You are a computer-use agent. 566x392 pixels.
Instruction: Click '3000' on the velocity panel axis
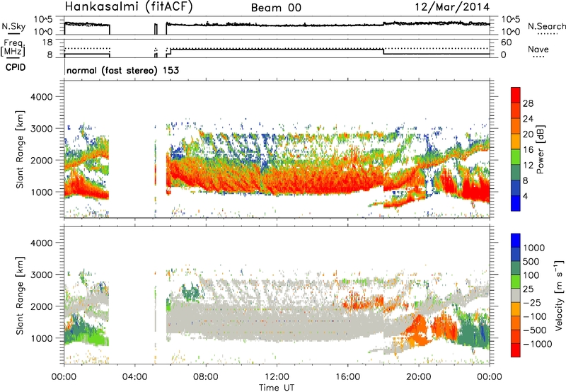(41, 275)
